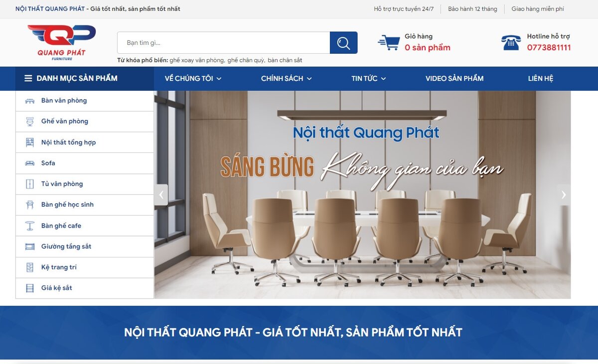Expand the Tin tức dropdown chevron
The image size is (598, 364).
pos(383,79)
